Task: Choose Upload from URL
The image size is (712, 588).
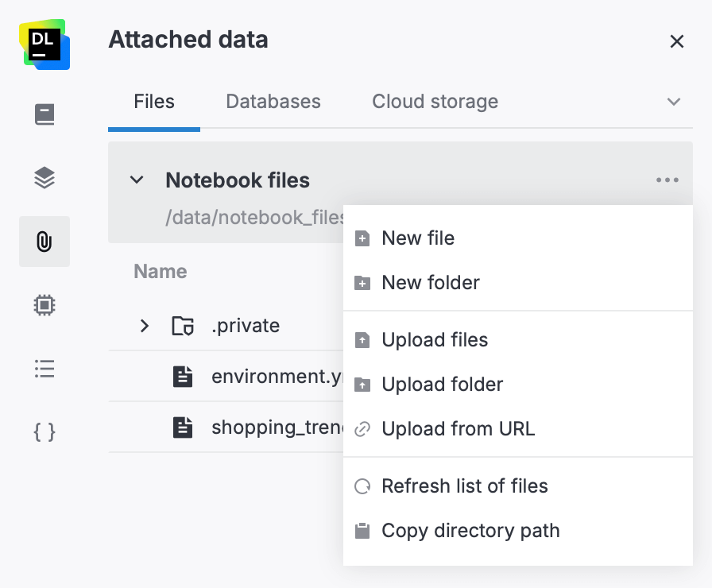Action: pyautogui.click(x=457, y=428)
